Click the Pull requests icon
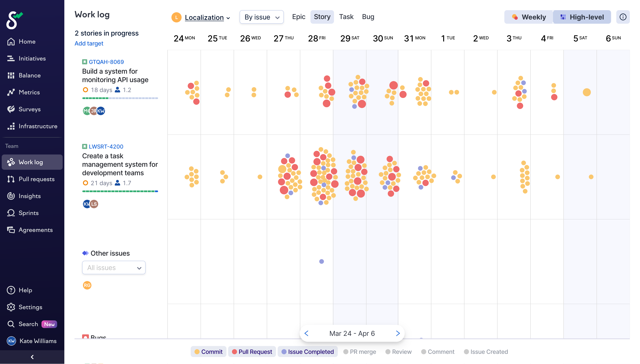Screen dimensions: 640x364 click(11, 179)
